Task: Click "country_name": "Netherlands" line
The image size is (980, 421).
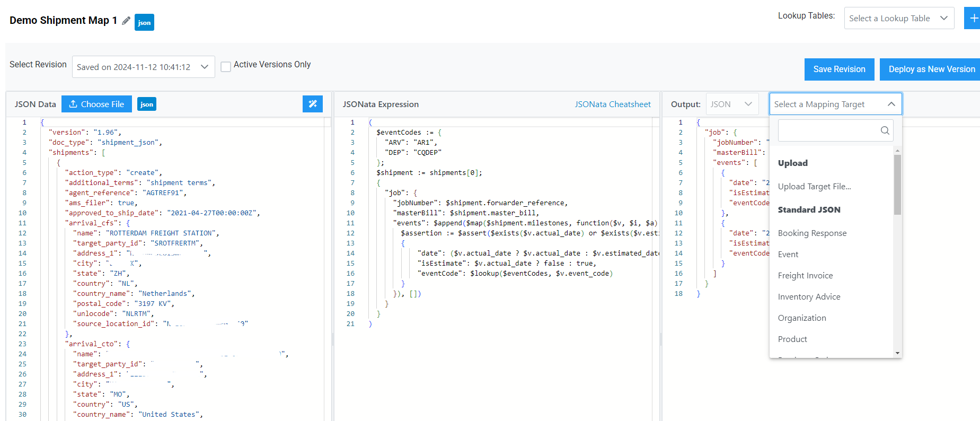Action: click(x=134, y=294)
